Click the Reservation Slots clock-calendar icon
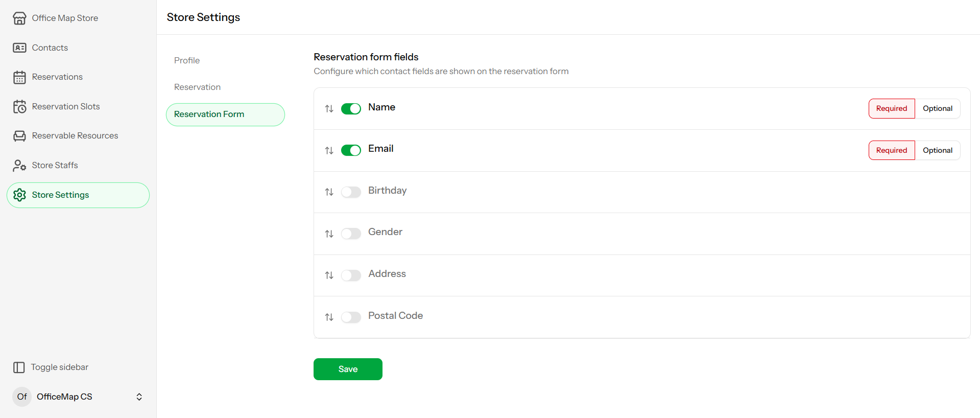 coord(19,107)
